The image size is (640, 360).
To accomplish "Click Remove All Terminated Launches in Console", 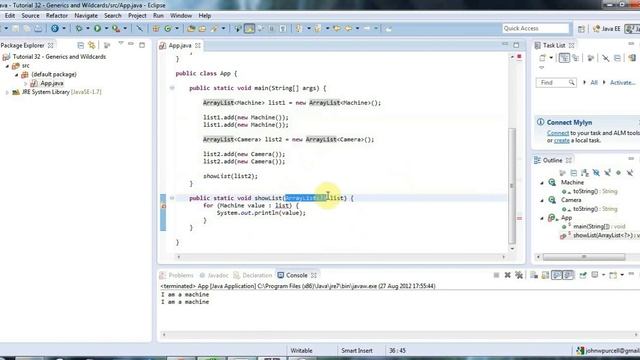I will pyautogui.click(x=519, y=276).
